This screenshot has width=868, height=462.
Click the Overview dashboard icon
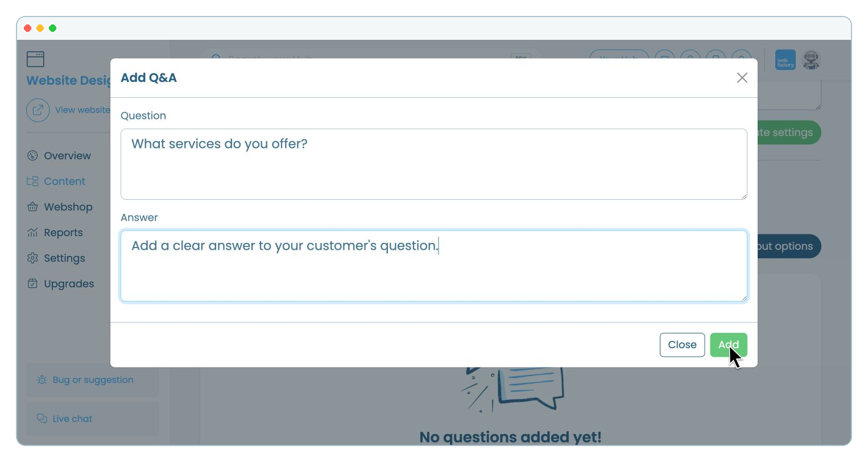tap(32, 156)
